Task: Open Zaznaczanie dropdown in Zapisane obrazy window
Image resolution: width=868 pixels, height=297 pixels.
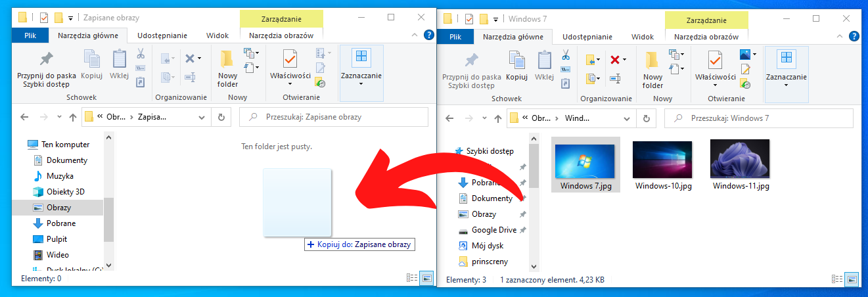Action: point(361,72)
